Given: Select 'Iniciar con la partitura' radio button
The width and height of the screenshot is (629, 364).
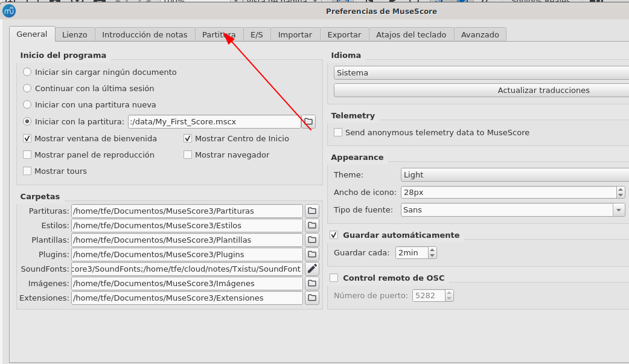Looking at the screenshot, I should [x=27, y=121].
